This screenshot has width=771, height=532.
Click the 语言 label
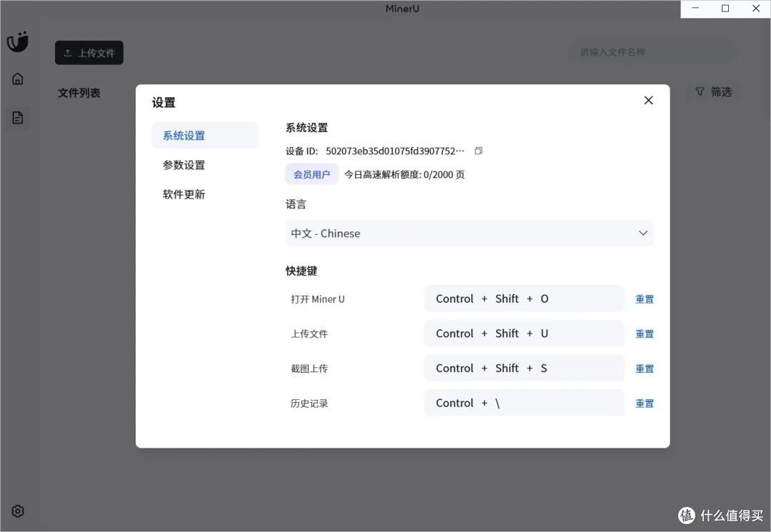click(296, 204)
